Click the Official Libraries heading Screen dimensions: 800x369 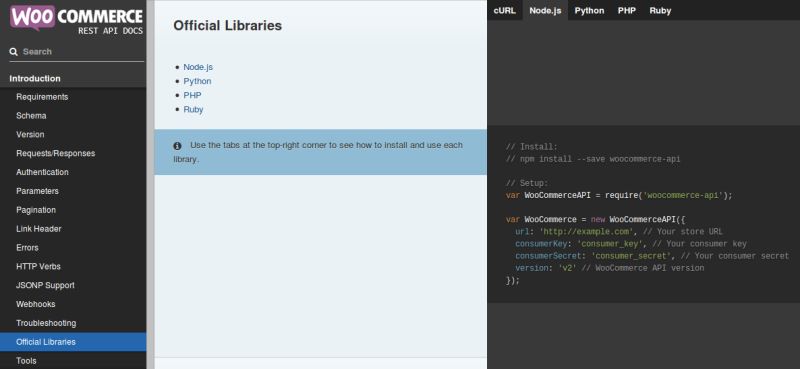228,26
